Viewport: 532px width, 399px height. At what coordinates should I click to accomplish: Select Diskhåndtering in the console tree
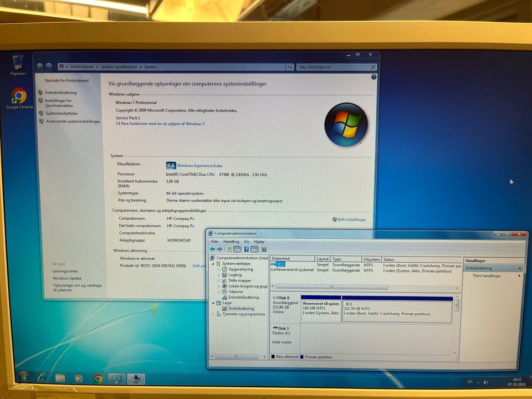(x=241, y=309)
